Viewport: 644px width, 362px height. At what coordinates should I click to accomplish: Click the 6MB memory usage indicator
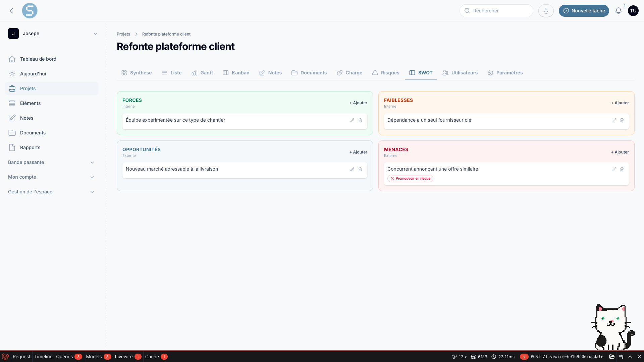pyautogui.click(x=479, y=357)
